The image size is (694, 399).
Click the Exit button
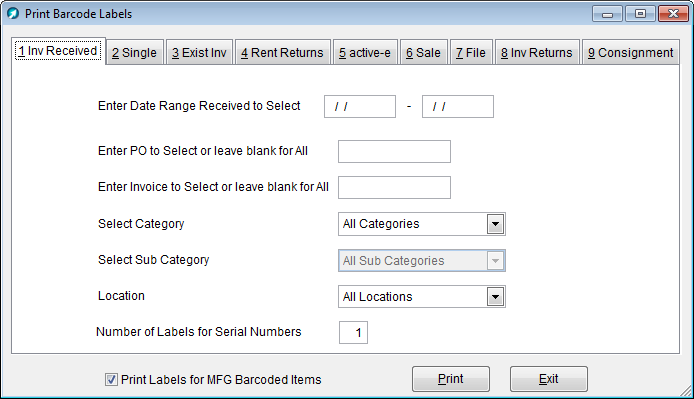click(549, 379)
